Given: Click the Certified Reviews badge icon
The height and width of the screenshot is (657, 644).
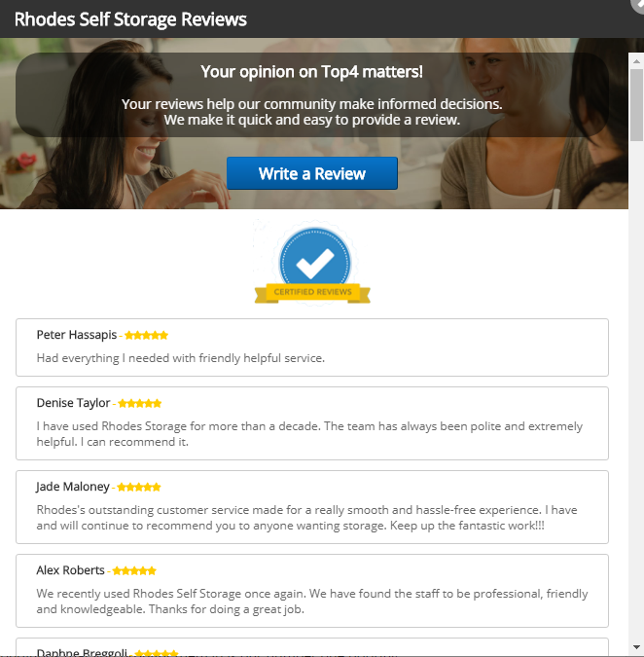Looking at the screenshot, I should point(312,263).
